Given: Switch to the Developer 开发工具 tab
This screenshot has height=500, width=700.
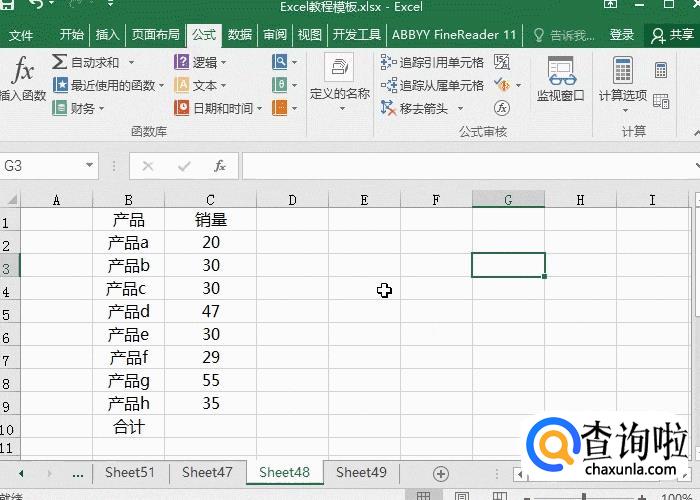Looking at the screenshot, I should tap(356, 35).
